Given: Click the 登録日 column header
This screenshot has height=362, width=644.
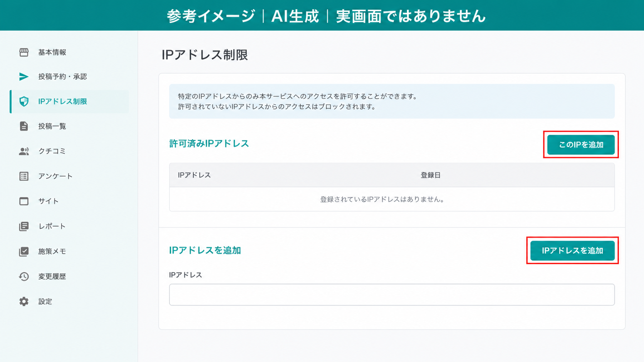Looking at the screenshot, I should point(431,175).
